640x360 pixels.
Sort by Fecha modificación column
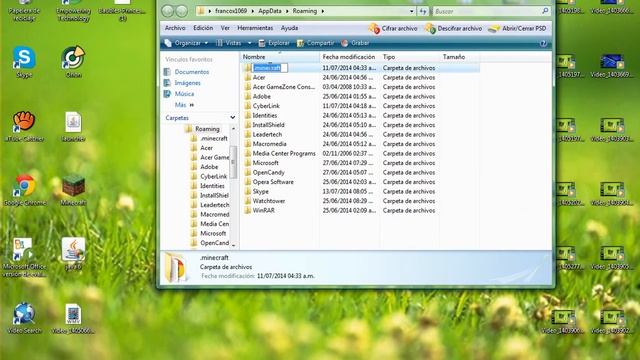tap(350, 57)
